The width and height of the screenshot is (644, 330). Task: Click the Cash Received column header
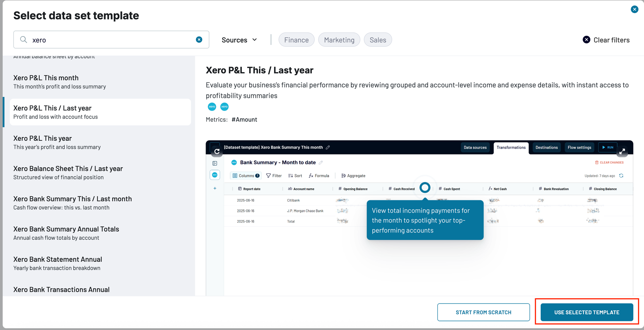click(401, 189)
